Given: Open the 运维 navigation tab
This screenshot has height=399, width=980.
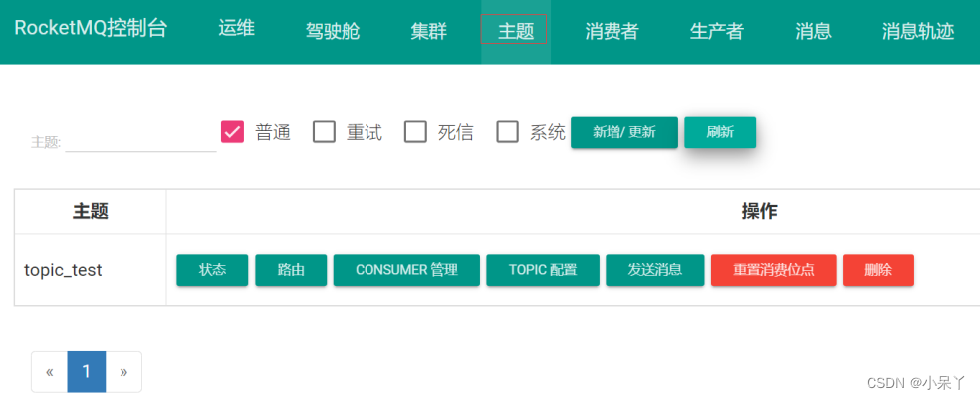Looking at the screenshot, I should click(x=236, y=29).
